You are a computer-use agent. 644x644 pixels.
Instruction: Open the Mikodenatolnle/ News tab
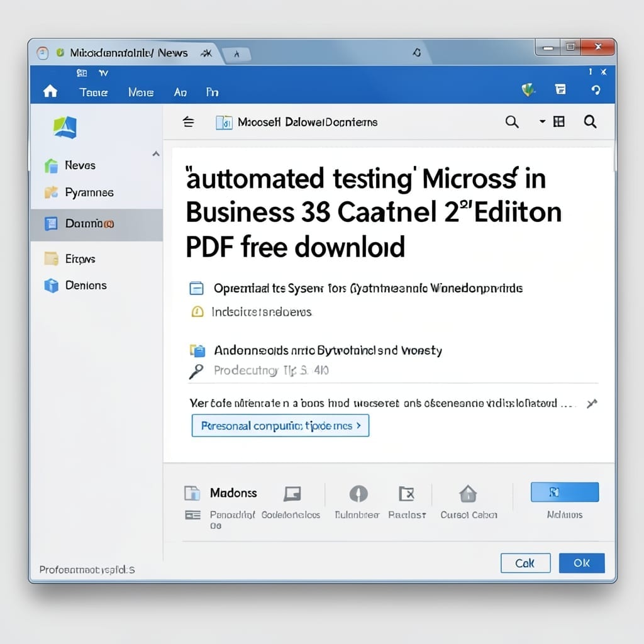128,53
